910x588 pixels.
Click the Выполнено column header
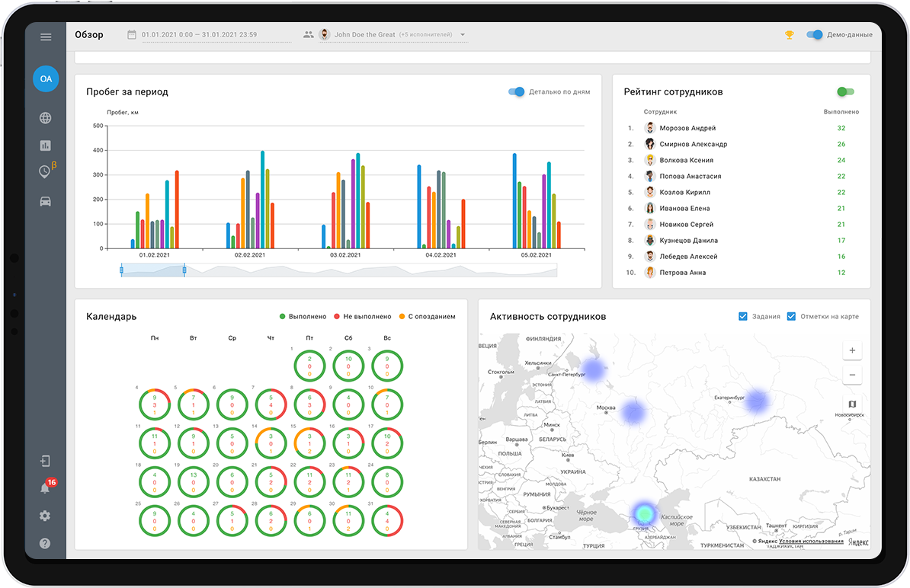pyautogui.click(x=841, y=112)
